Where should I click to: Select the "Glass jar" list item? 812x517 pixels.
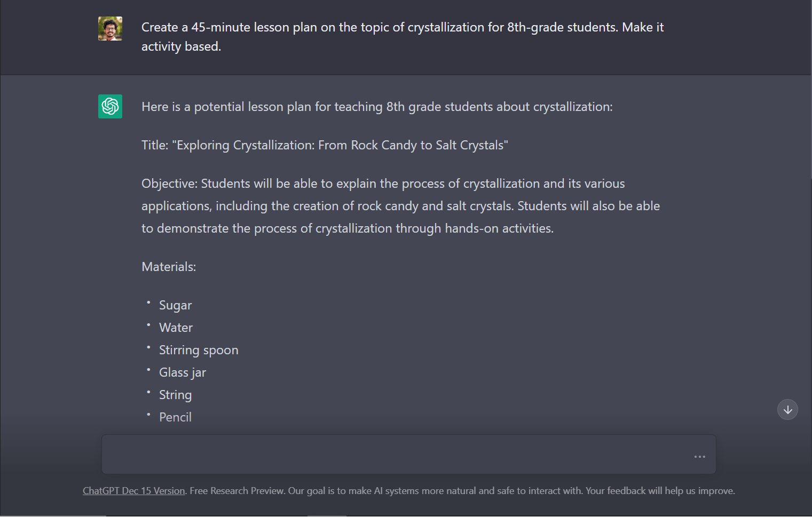[x=182, y=372]
